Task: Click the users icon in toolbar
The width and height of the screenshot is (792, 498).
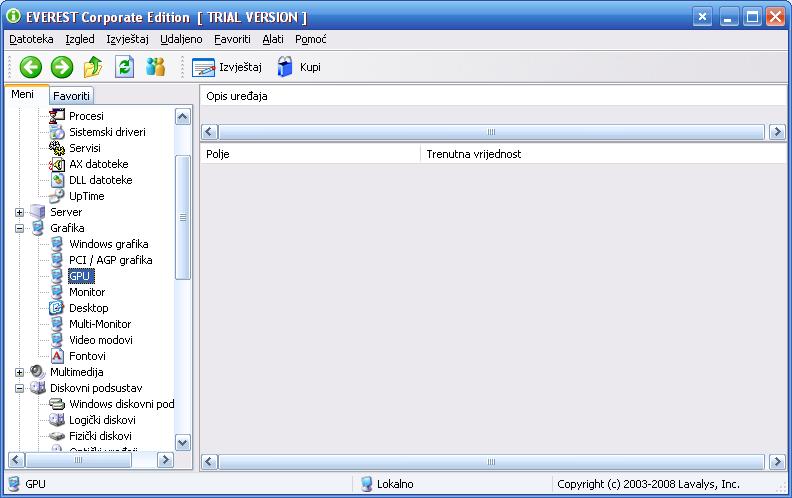Action: 155,67
